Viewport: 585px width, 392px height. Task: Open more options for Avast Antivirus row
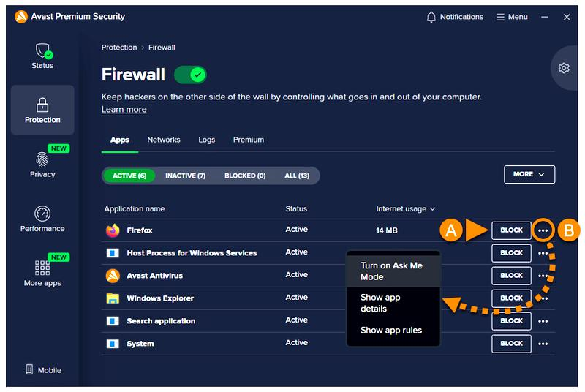coord(543,276)
